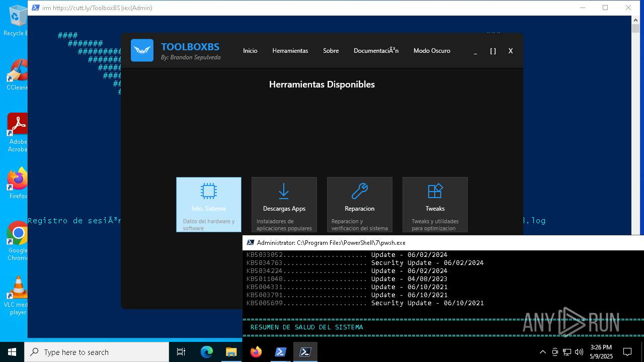Open the Descargas Apps download card
Image resolution: width=644 pixels, height=362 pixels.
click(x=284, y=204)
